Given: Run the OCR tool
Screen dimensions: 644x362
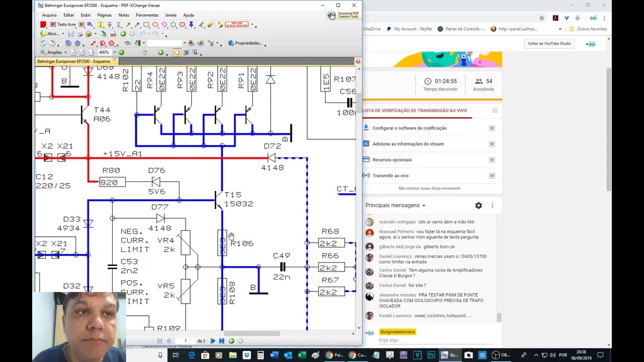Looking at the screenshot, I should pos(113,34).
